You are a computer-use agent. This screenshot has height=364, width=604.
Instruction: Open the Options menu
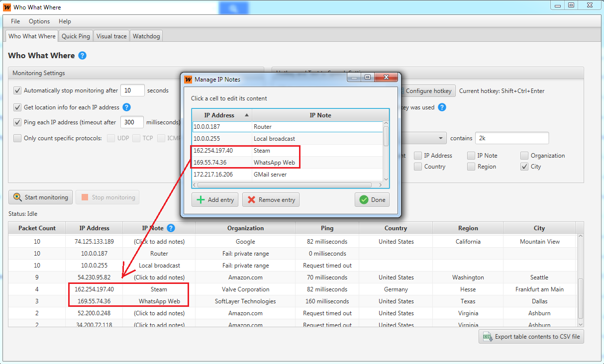[39, 21]
